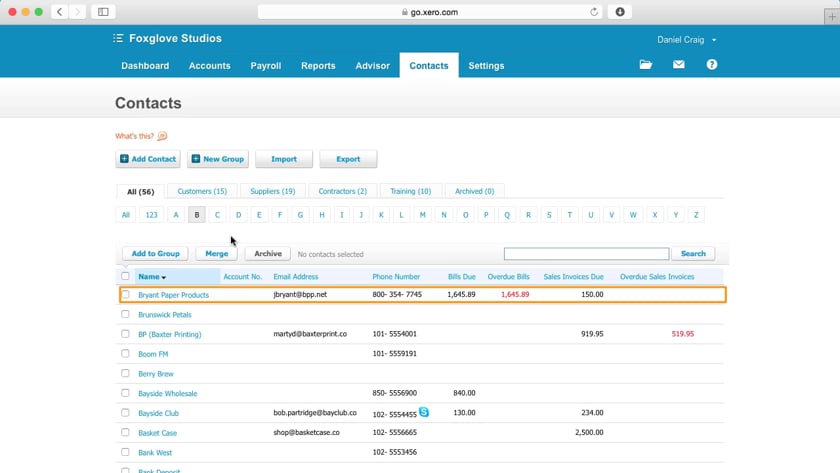Open the messages envelope icon
The width and height of the screenshot is (840, 473).
679,64
